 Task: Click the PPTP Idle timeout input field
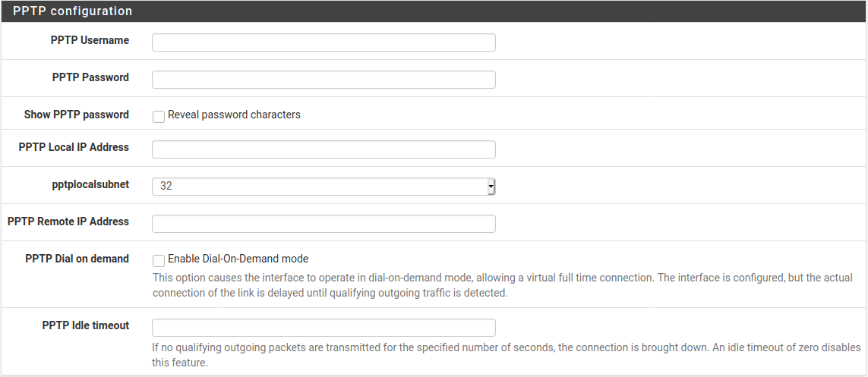tap(324, 328)
